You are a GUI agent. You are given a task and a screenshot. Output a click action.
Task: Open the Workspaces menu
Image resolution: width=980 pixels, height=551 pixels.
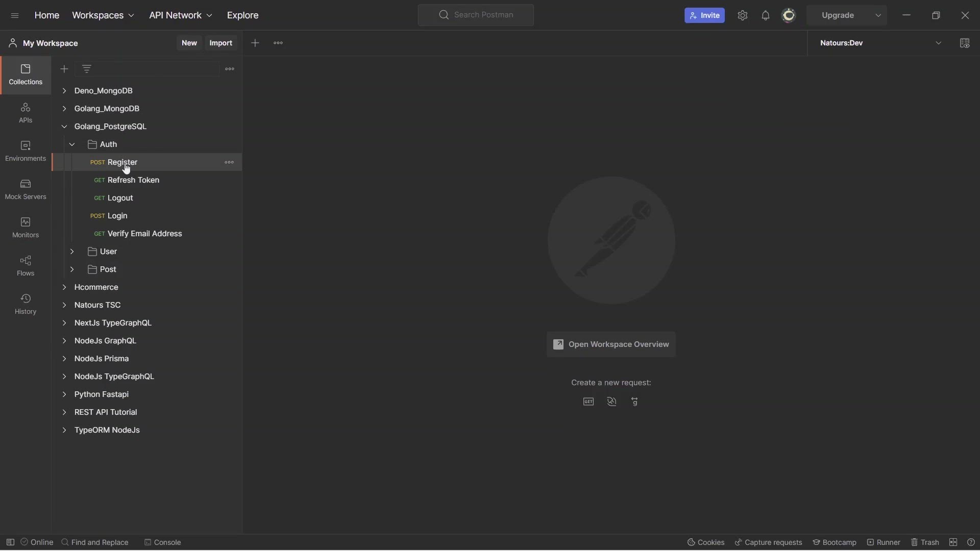click(103, 15)
